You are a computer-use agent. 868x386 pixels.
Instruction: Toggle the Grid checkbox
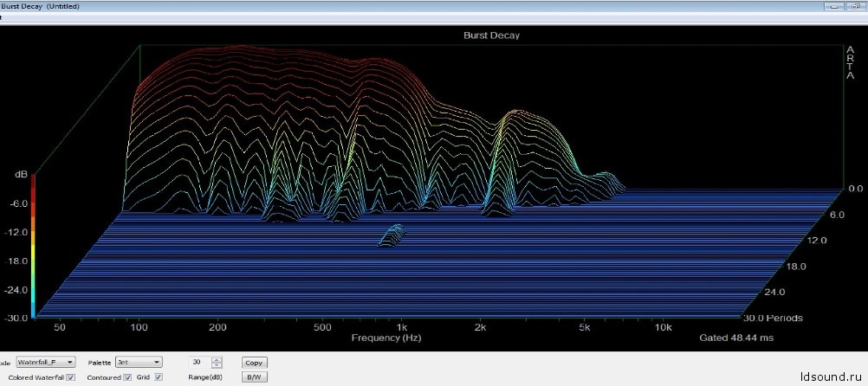[x=159, y=377]
